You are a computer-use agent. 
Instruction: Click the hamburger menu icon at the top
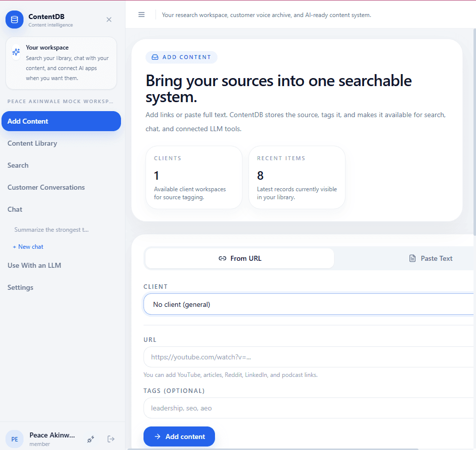141,15
